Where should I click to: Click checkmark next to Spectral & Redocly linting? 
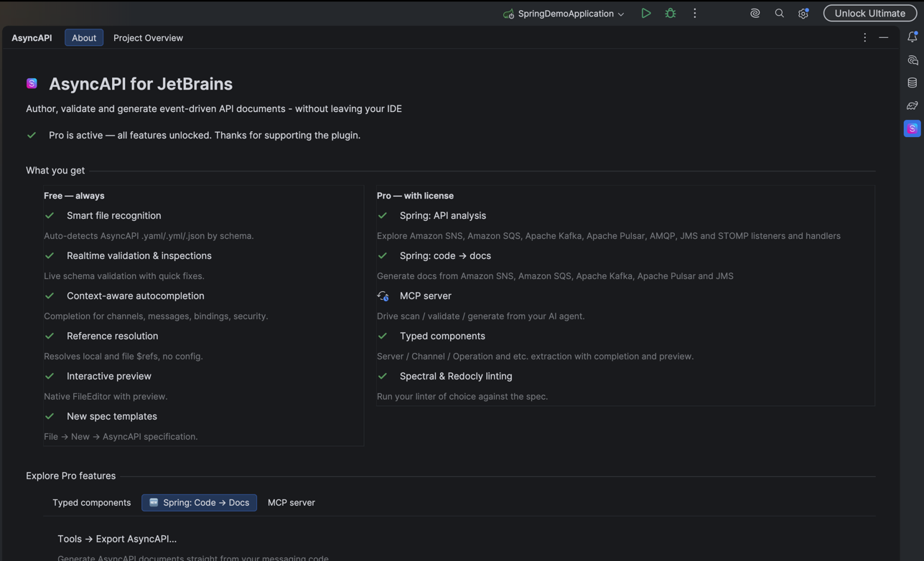pyautogui.click(x=383, y=376)
